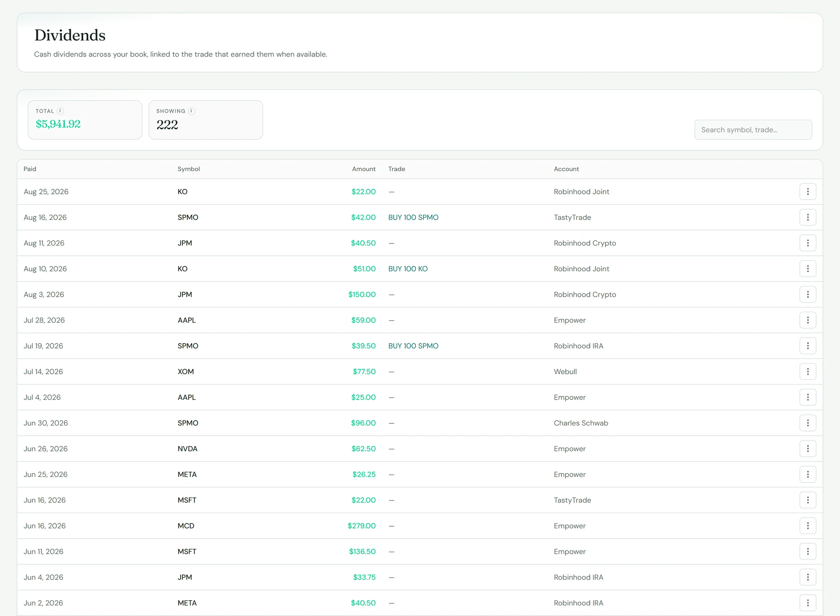
Task: Open row menu for Jul 4 AAPL dividend
Action: click(x=808, y=397)
